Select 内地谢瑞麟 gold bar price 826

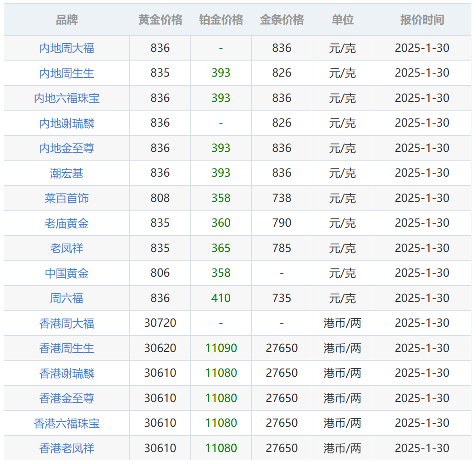coord(282,123)
